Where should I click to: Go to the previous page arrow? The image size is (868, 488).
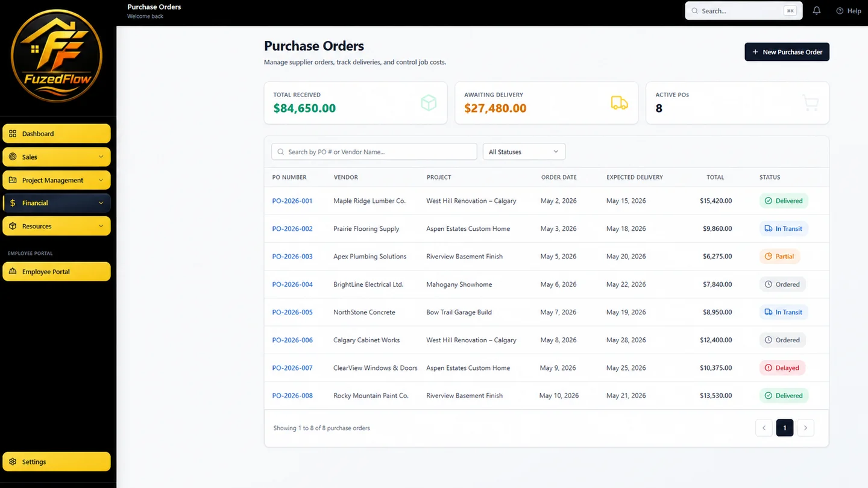764,428
